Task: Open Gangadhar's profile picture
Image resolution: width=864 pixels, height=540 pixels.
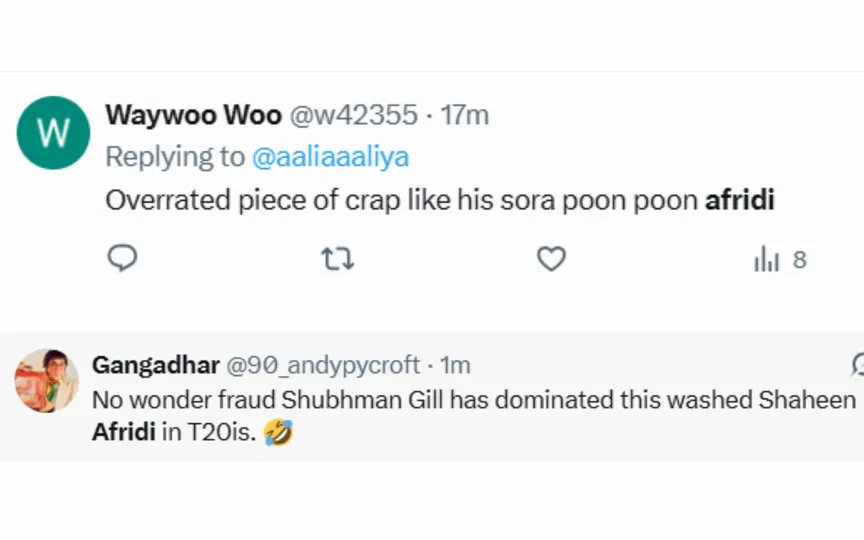Action: pos(46,380)
